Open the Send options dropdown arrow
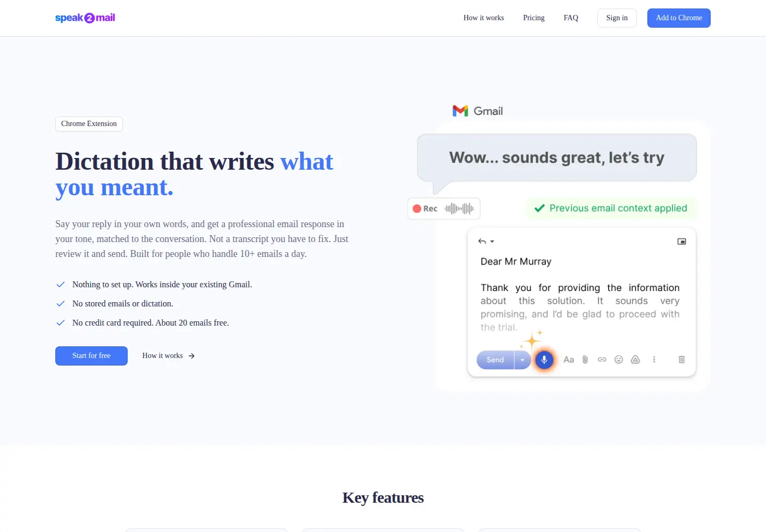Image resolution: width=766 pixels, height=532 pixels. (x=522, y=360)
